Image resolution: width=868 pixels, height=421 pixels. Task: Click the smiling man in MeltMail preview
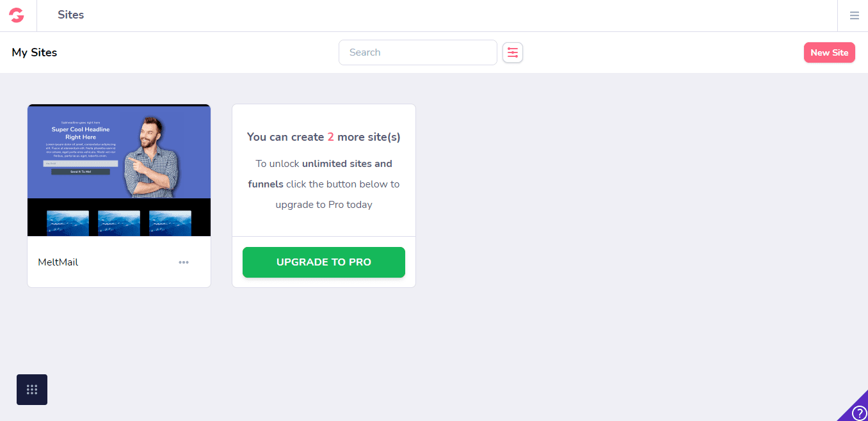click(152, 157)
